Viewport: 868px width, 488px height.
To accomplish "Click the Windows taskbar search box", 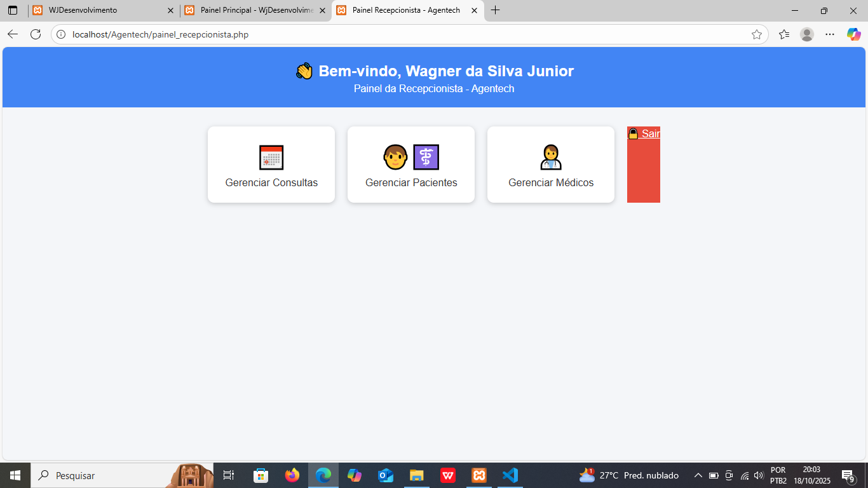I will point(102,475).
